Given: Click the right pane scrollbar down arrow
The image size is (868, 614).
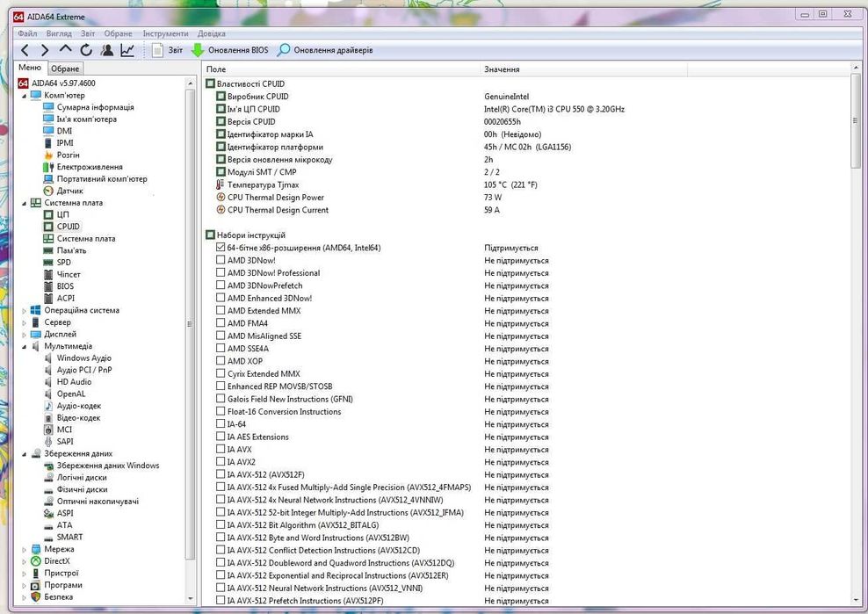Looking at the screenshot, I should coord(856,600).
